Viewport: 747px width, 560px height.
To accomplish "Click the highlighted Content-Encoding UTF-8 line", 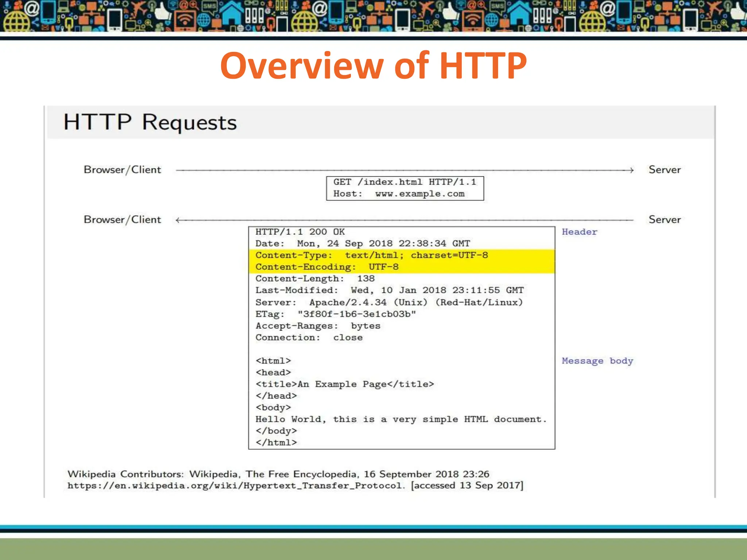I will click(x=327, y=267).
